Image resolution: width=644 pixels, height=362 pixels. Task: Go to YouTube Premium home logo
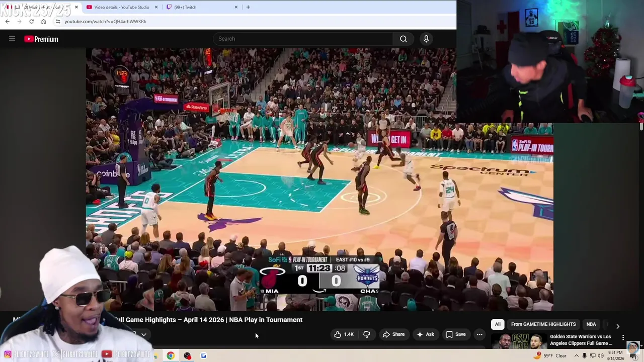pyautogui.click(x=41, y=39)
